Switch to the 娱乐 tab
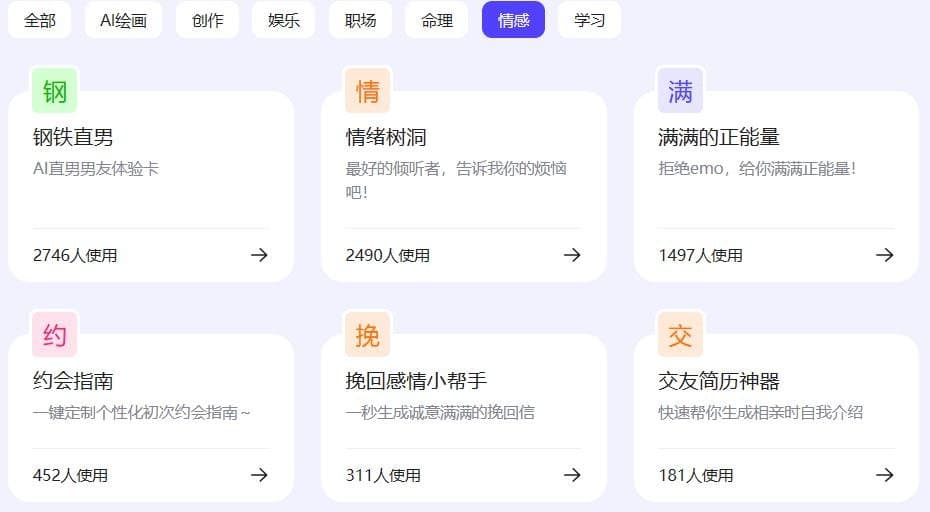930x512 pixels. (x=283, y=20)
